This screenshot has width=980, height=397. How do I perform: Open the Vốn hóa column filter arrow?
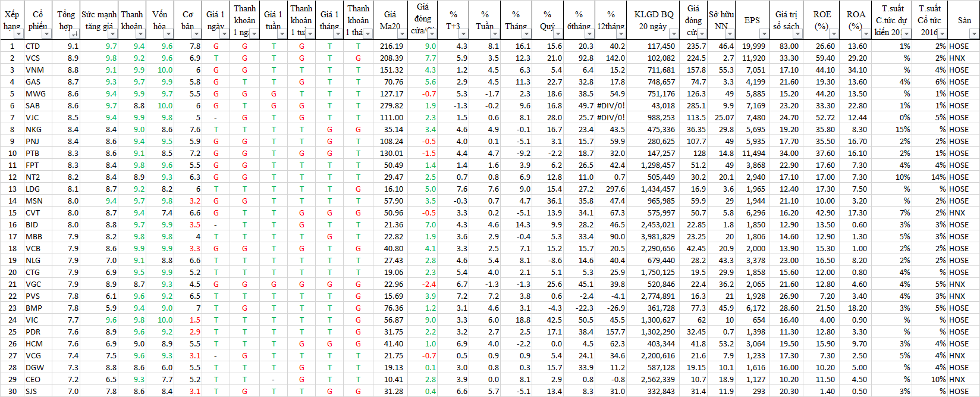tap(169, 35)
